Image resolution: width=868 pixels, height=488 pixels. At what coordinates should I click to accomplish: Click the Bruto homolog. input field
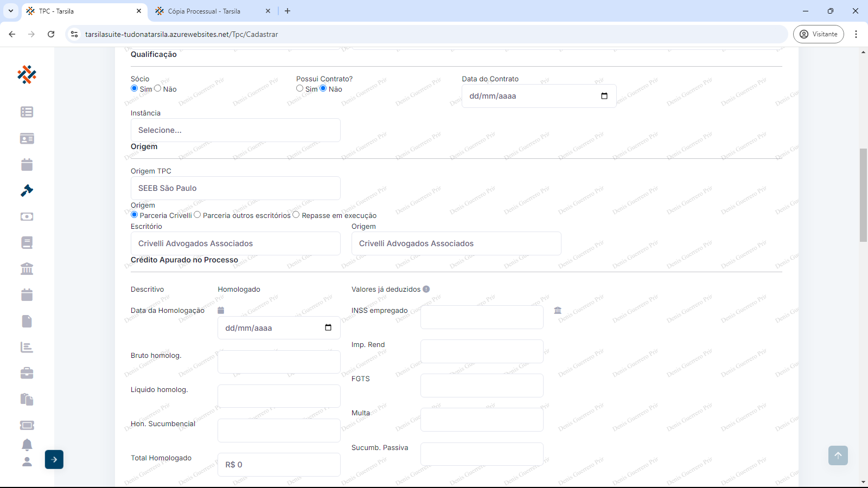tap(279, 362)
